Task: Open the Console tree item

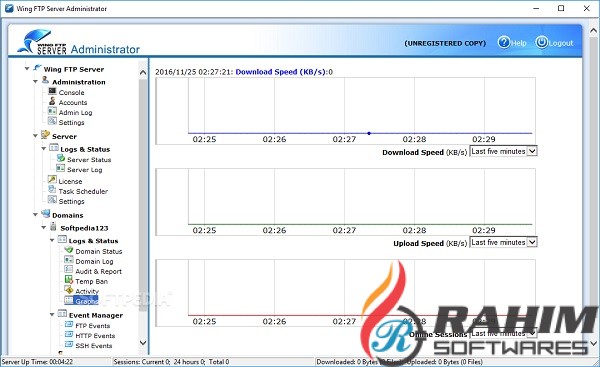Action: (72, 93)
